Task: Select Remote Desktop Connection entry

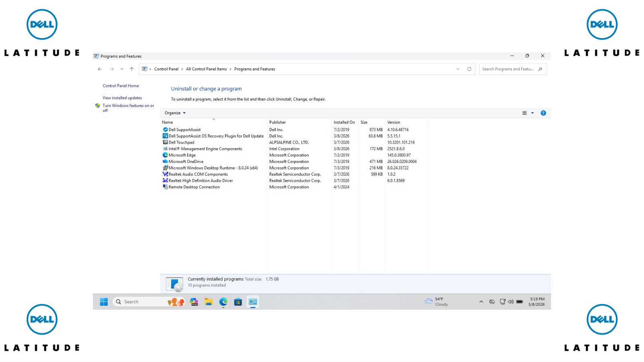Action: [x=194, y=187]
